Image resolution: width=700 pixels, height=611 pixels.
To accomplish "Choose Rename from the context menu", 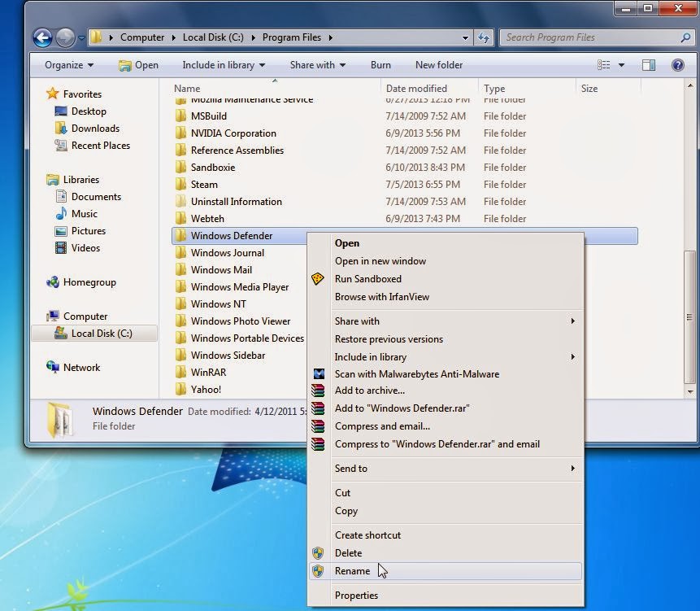I will point(446,571).
